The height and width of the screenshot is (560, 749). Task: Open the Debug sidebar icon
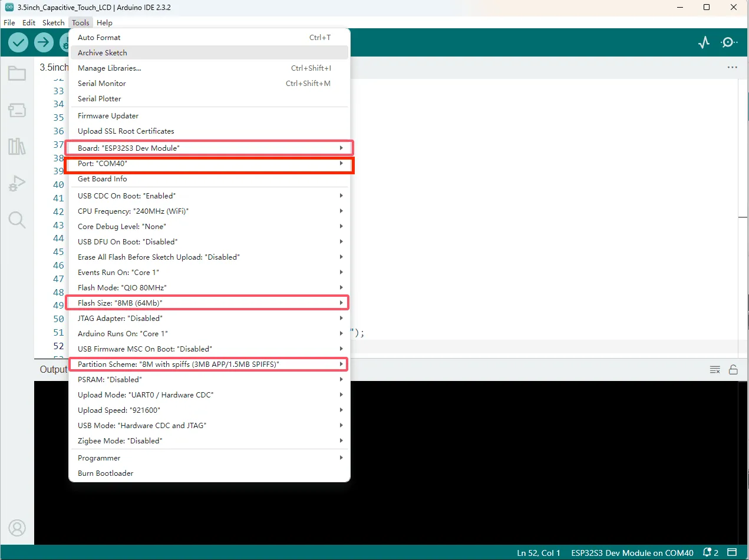(17, 183)
